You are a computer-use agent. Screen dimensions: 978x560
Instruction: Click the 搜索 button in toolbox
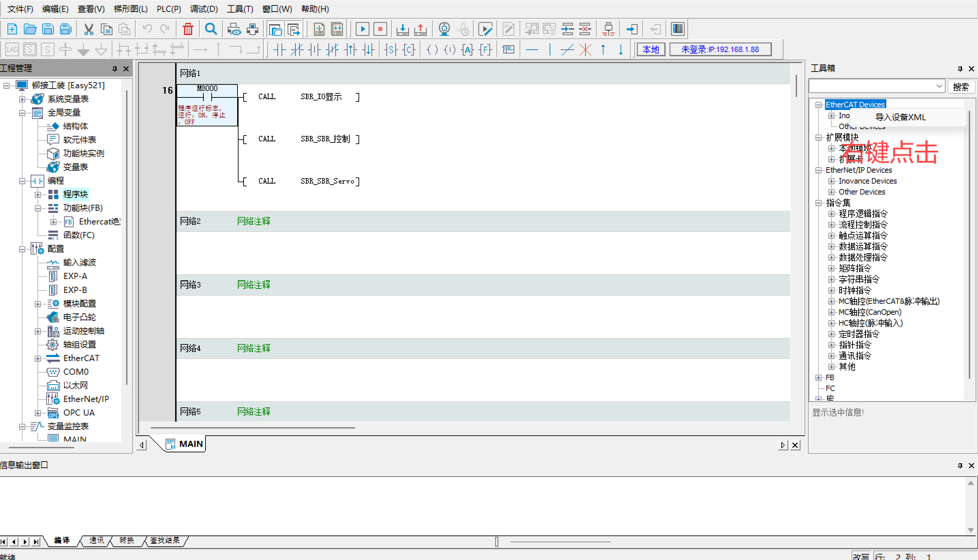tap(960, 87)
